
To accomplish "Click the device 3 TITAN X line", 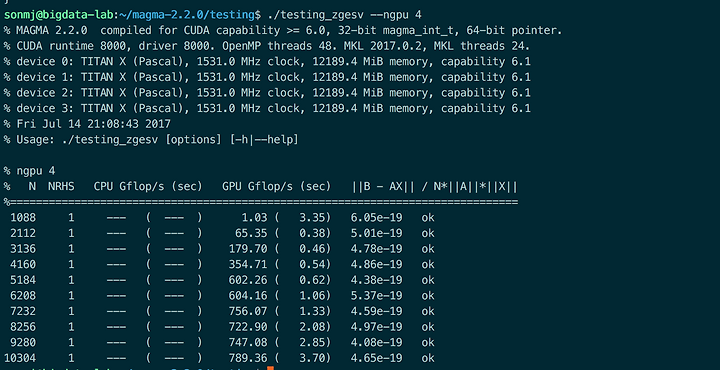I will pos(267,109).
